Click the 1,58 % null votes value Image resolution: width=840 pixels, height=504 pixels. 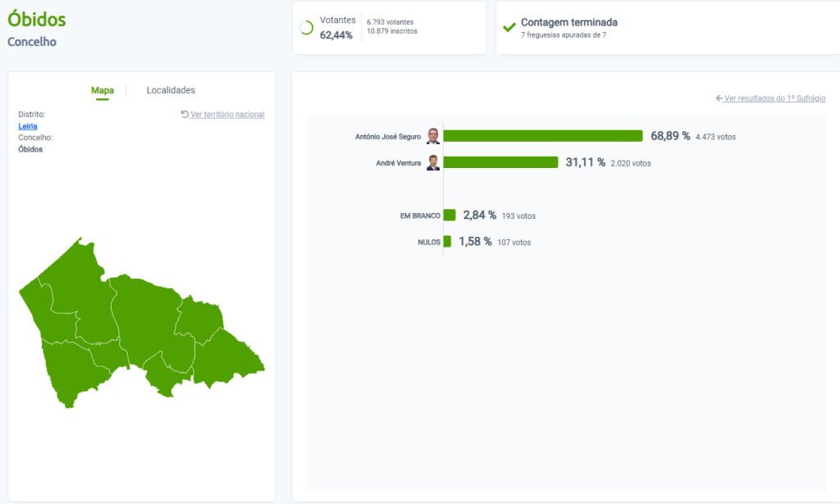[x=475, y=241]
